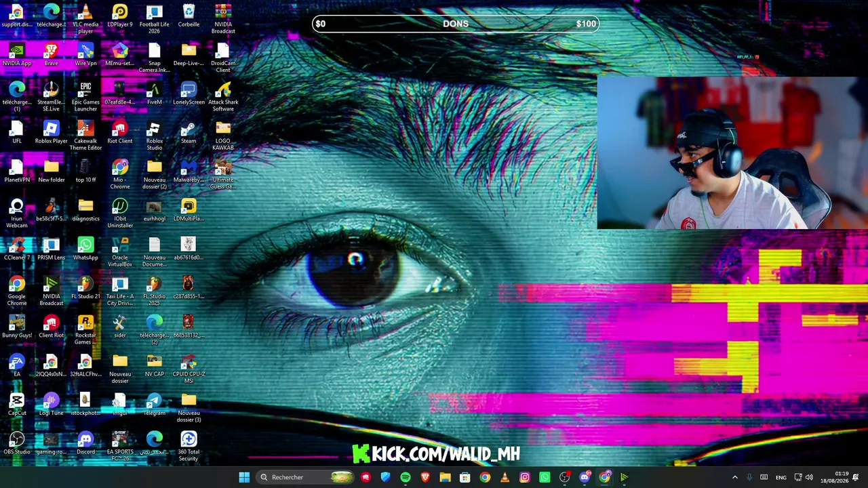The height and width of the screenshot is (488, 868).
Task: Select the NVIDIA App desktop icon
Action: (x=17, y=55)
